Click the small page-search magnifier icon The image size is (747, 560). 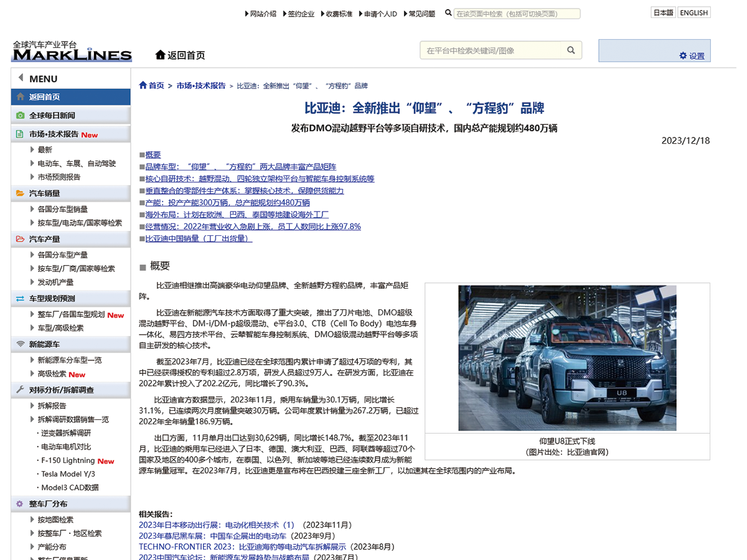point(448,12)
